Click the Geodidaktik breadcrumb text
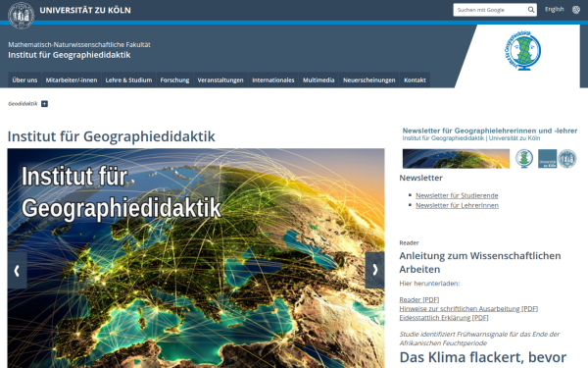The image size is (588, 368). pyautogui.click(x=23, y=104)
